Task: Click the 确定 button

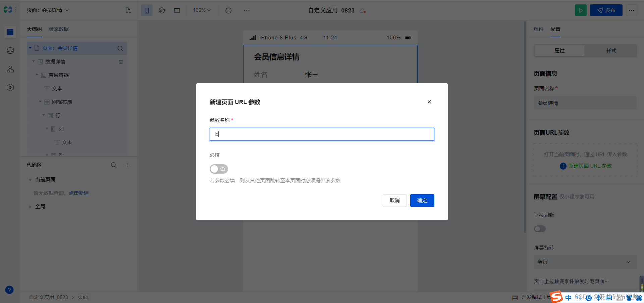Action: tap(422, 201)
